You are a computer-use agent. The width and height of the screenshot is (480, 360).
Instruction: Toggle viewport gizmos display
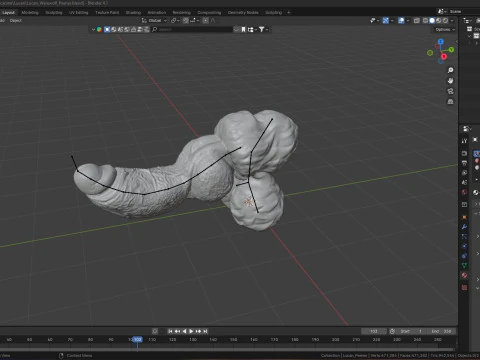click(x=386, y=21)
